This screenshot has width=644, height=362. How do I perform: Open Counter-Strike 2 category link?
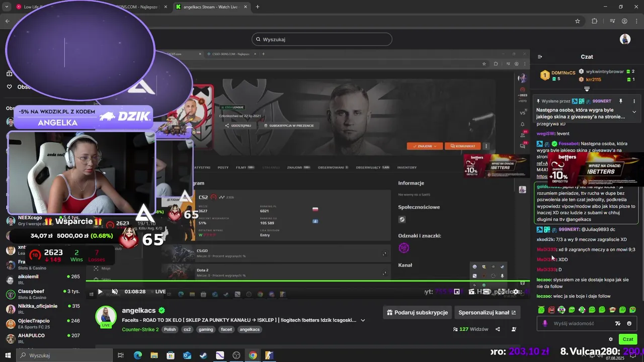tap(140, 330)
